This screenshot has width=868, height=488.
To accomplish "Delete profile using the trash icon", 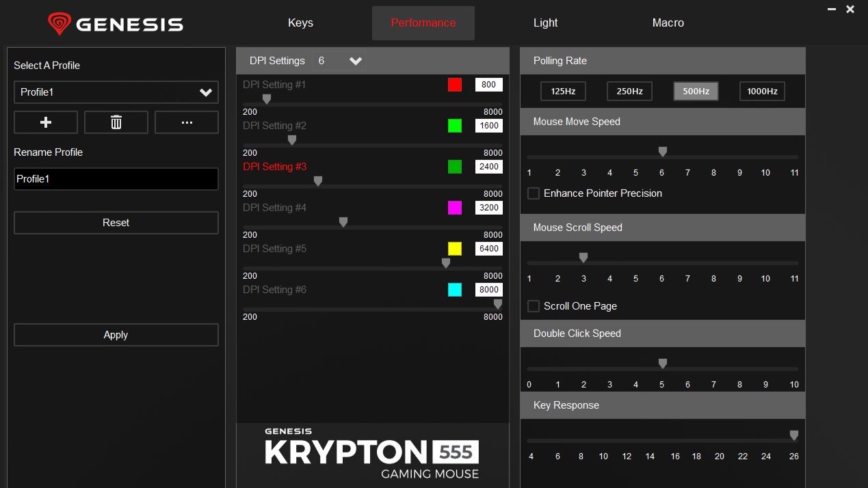I will point(116,122).
